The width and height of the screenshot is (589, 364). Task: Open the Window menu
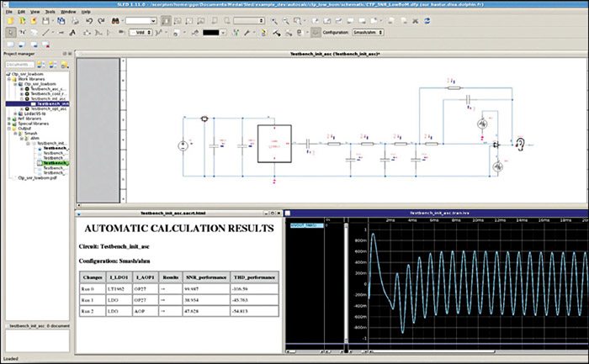68,12
